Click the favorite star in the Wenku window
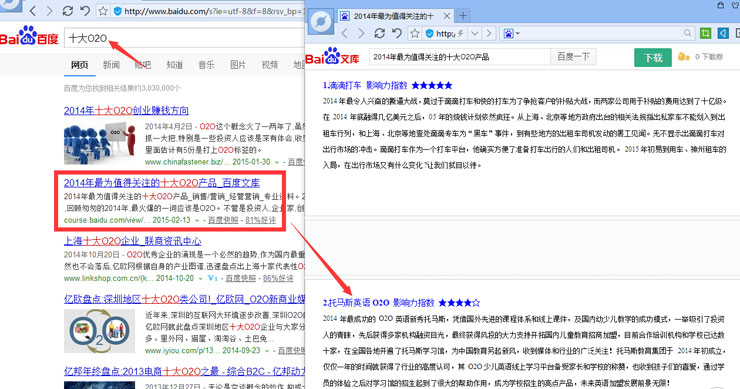Screen dimensions: 740x389 [414, 33]
